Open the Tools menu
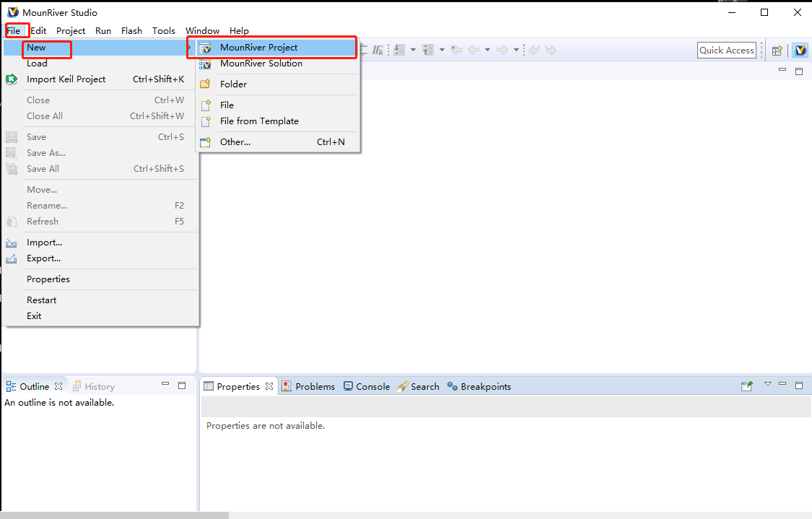 pos(164,30)
